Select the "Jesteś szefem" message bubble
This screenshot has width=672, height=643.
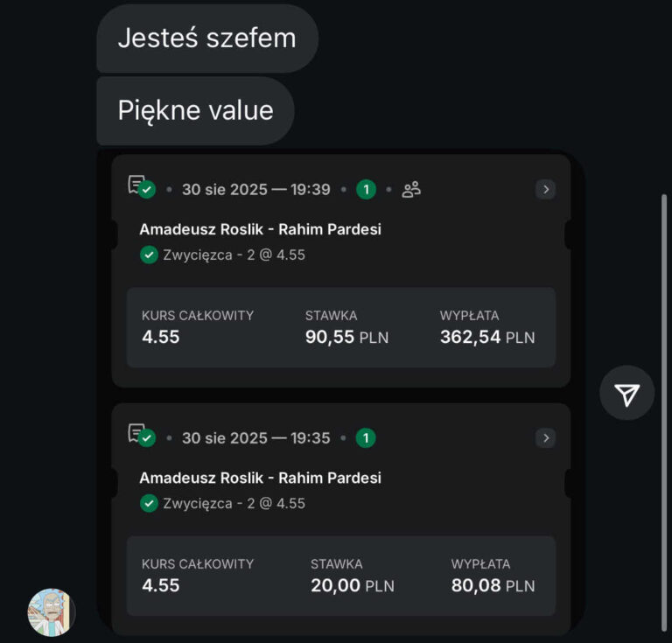click(x=206, y=38)
